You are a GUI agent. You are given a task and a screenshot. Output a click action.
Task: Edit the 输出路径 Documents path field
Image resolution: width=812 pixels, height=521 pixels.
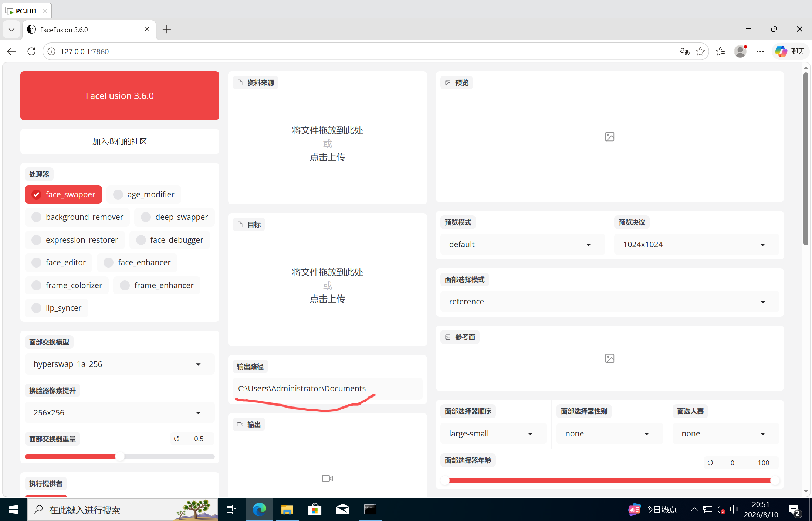(x=327, y=388)
